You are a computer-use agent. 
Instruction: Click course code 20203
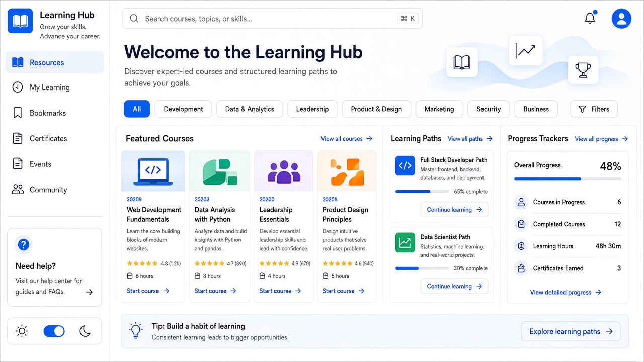pos(202,199)
